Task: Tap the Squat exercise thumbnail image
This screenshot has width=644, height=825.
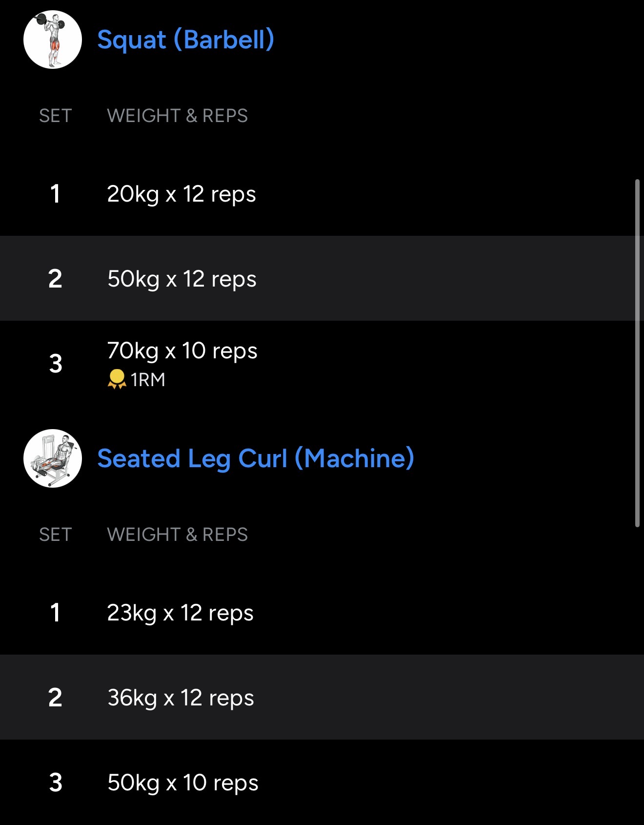Action: click(53, 40)
